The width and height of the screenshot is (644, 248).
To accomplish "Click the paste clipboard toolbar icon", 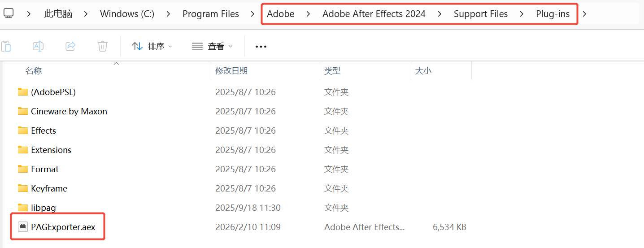I will point(6,46).
